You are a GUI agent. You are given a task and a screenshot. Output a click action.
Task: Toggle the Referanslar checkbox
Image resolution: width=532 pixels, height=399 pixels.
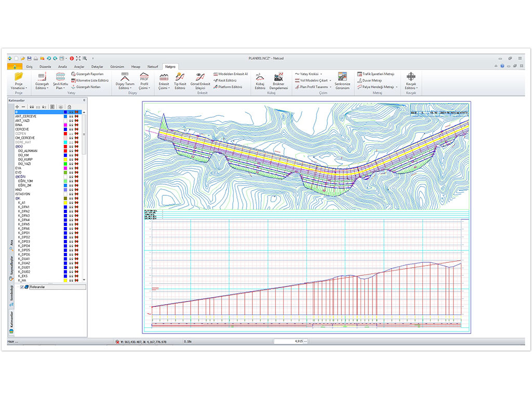coord(22,287)
